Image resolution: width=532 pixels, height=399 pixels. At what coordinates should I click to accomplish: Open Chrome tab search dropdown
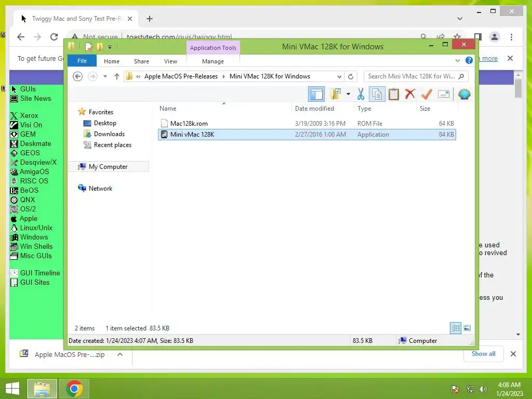[460, 19]
